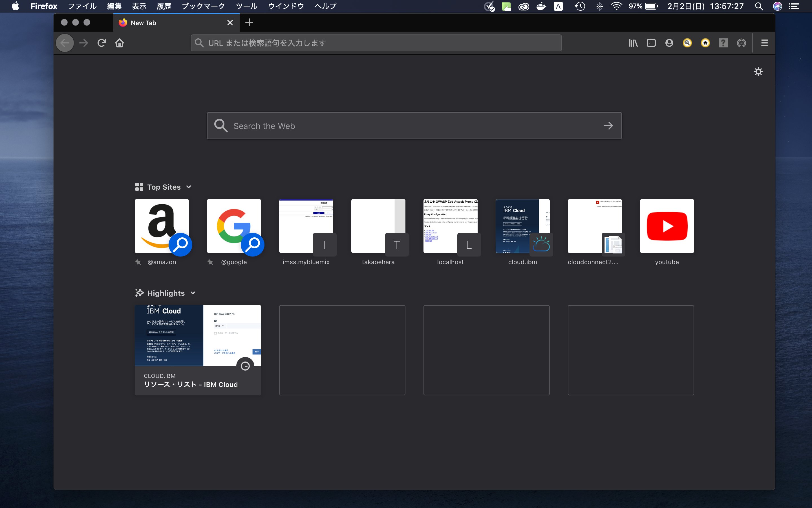The height and width of the screenshot is (508, 812).
Task: Open new tab customize gear
Action: tap(758, 72)
